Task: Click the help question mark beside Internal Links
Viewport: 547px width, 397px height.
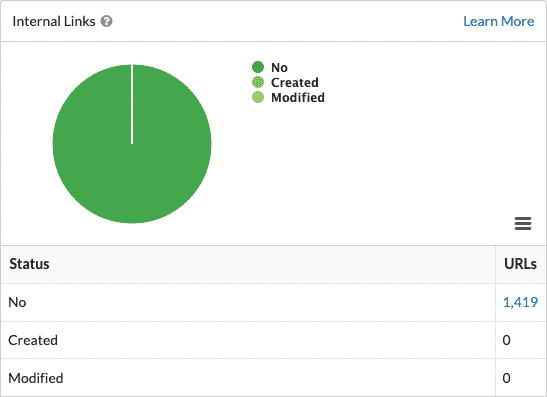Action: tap(106, 21)
